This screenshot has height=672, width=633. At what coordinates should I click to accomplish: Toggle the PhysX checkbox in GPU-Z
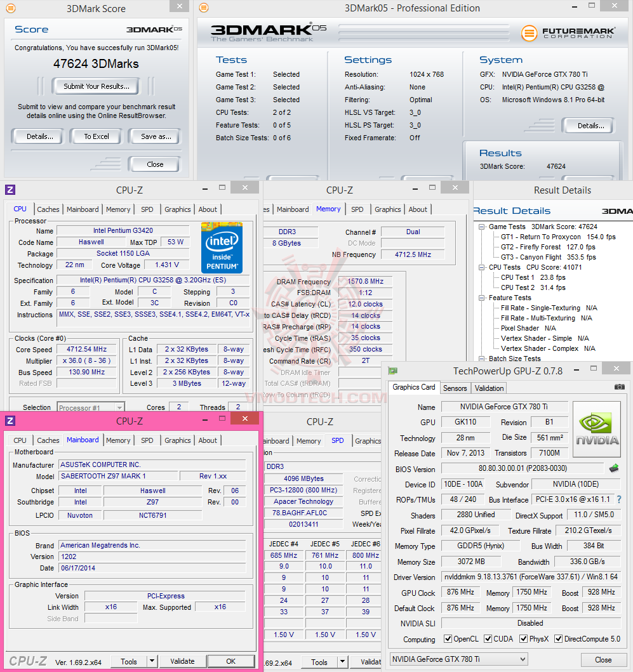pos(523,638)
